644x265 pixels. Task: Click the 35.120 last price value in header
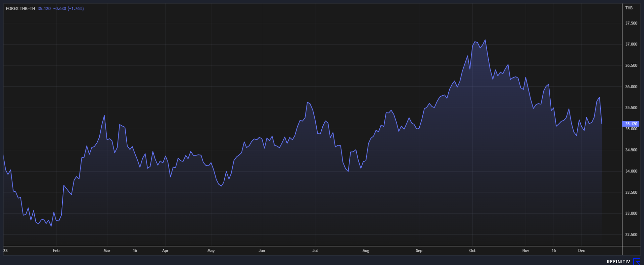[x=44, y=8]
